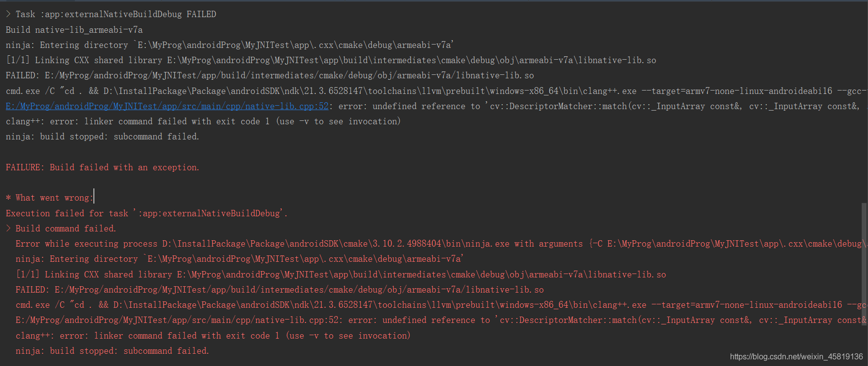The width and height of the screenshot is (868, 366).
Task: Click the red 'ninja: Entering directory' line
Action: coord(240,259)
